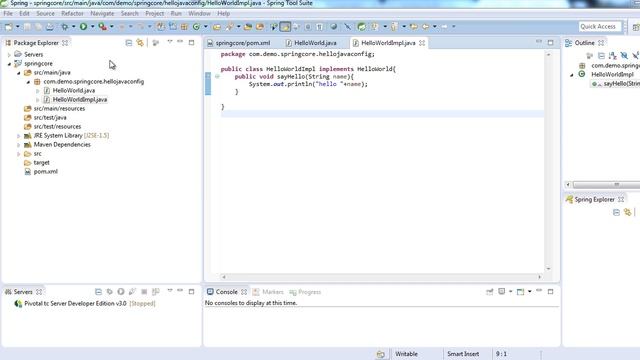
Task: Open the Refactor menu
Action: pyautogui.click(x=72, y=13)
